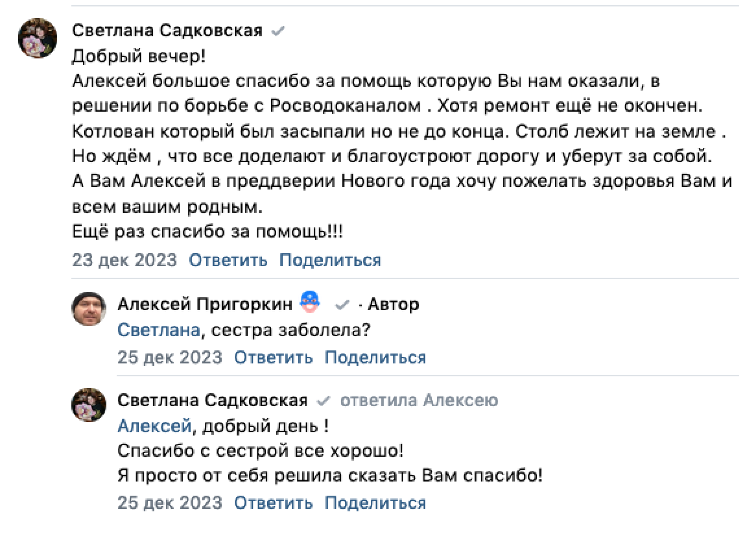Open the Алексей Пригоркин name link

205,304
